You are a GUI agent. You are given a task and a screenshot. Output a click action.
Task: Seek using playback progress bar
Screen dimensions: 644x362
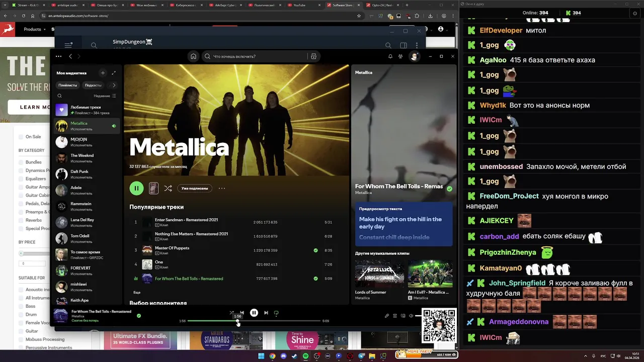click(254, 321)
